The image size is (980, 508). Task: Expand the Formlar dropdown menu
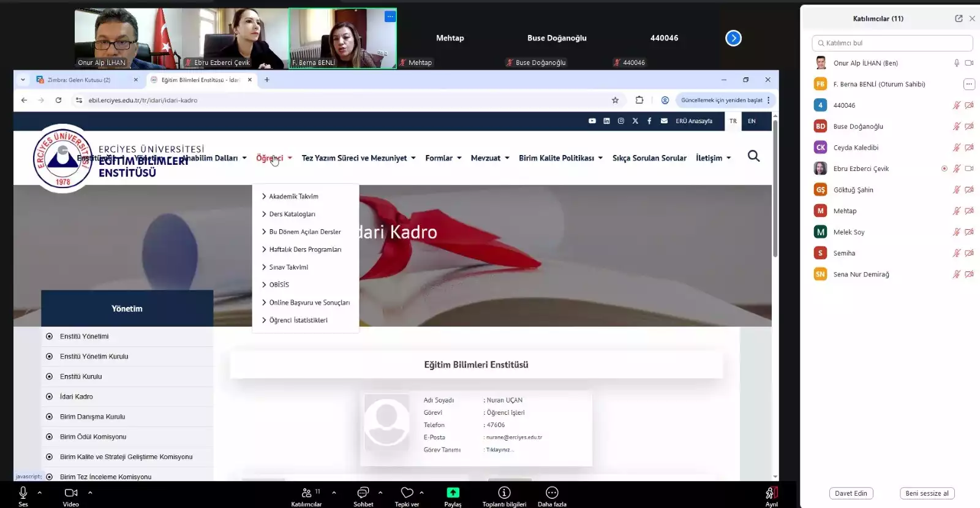pyautogui.click(x=443, y=158)
